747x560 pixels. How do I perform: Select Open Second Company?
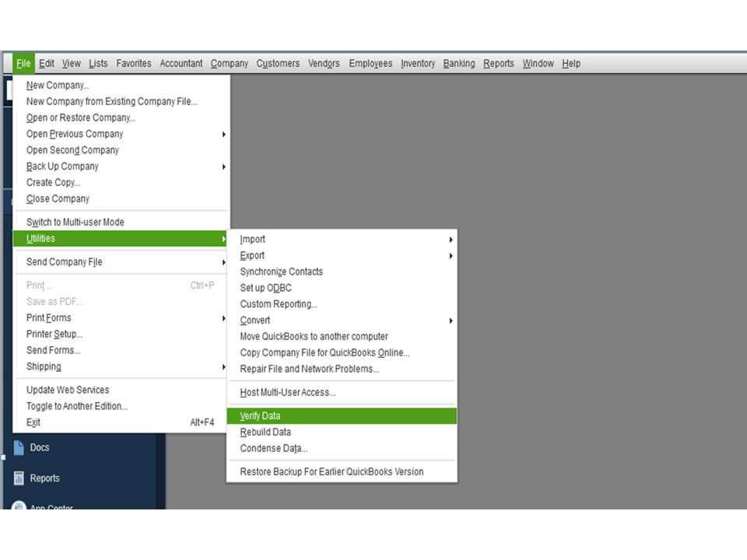coord(121,150)
